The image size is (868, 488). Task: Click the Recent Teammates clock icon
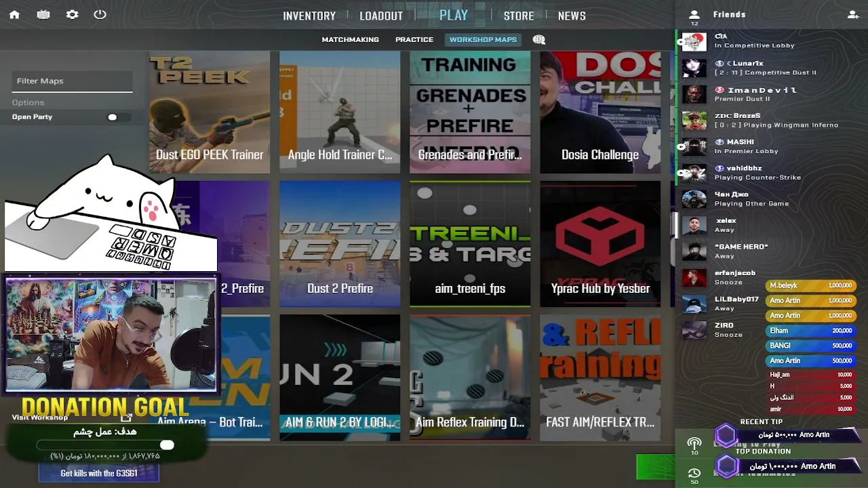[694, 473]
